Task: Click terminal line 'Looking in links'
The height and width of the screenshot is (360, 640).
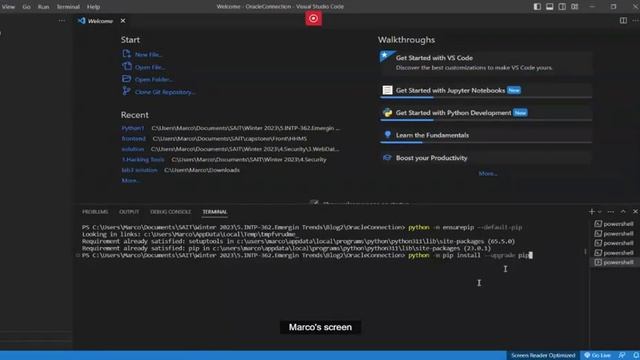Action: pyautogui.click(x=189, y=234)
